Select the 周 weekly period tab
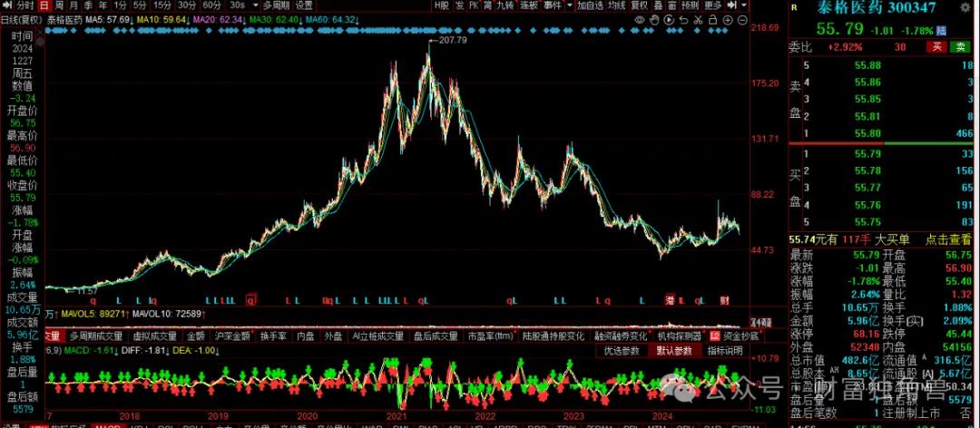This screenshot has width=980, height=428. point(59,5)
